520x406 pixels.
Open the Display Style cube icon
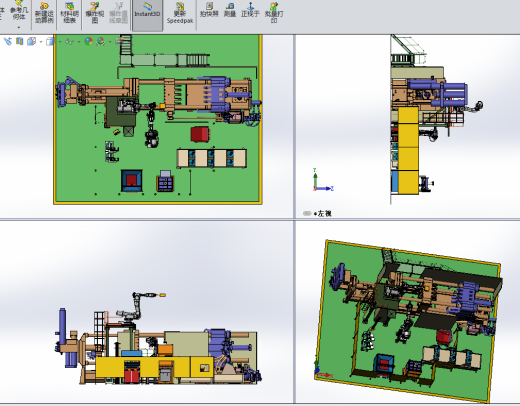click(x=50, y=41)
